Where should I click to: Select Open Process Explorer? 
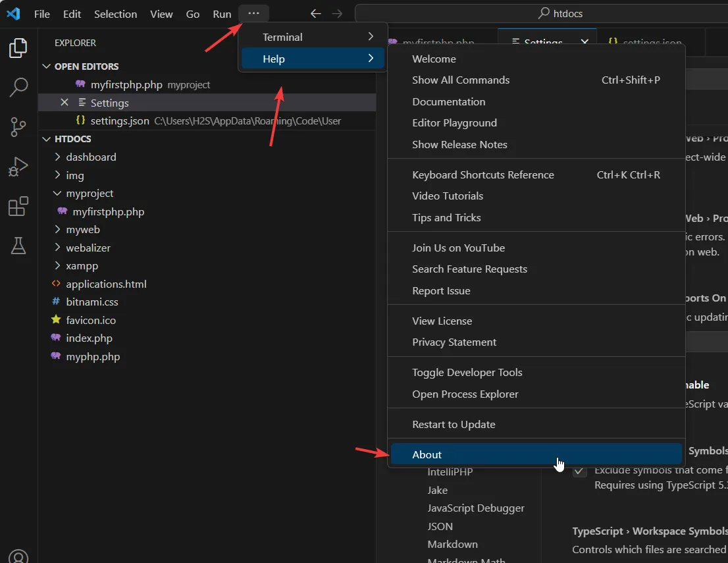[x=536, y=394]
